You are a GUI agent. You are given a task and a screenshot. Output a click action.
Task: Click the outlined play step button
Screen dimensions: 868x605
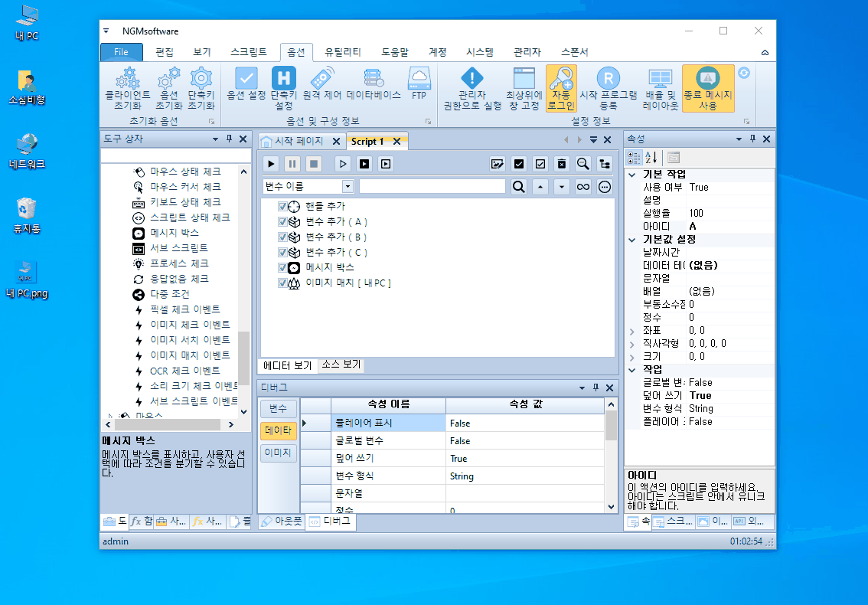[343, 164]
